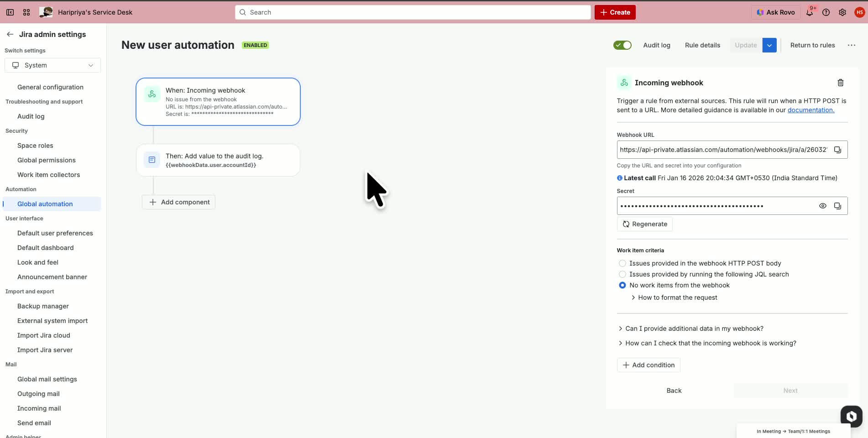The image size is (868, 438).
Task: Copy the webhook URL
Action: click(x=838, y=149)
